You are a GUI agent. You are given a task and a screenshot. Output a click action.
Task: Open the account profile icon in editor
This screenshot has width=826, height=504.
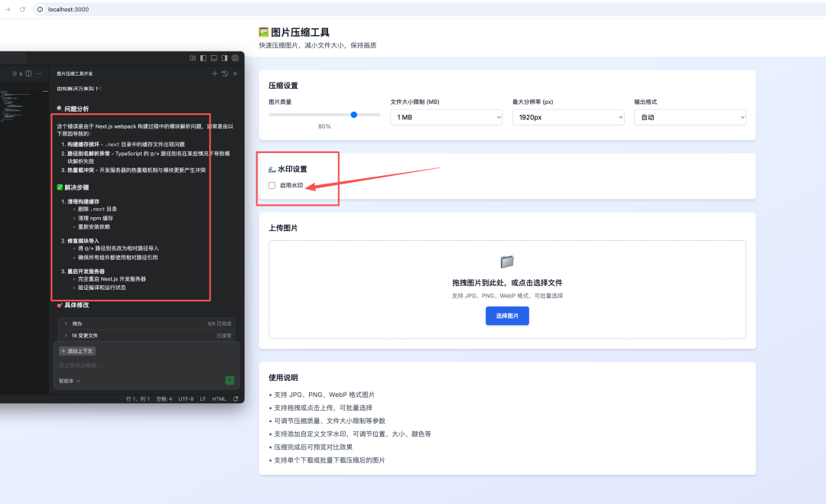click(235, 58)
